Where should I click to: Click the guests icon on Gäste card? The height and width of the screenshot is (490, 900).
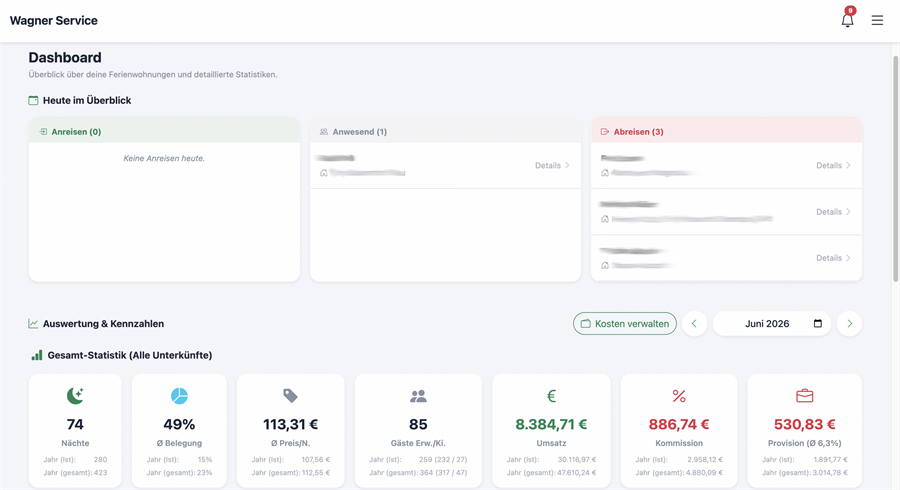pyautogui.click(x=418, y=396)
